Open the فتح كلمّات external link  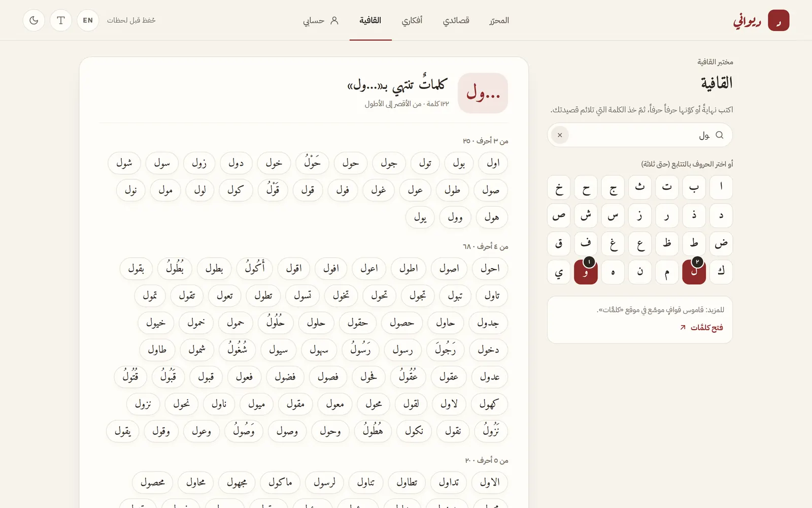(702, 327)
